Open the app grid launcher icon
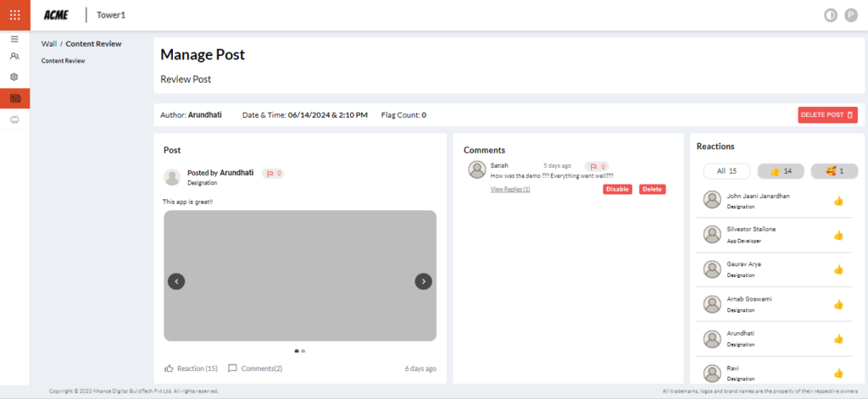Viewport: 868px width, 399px height. click(14, 14)
